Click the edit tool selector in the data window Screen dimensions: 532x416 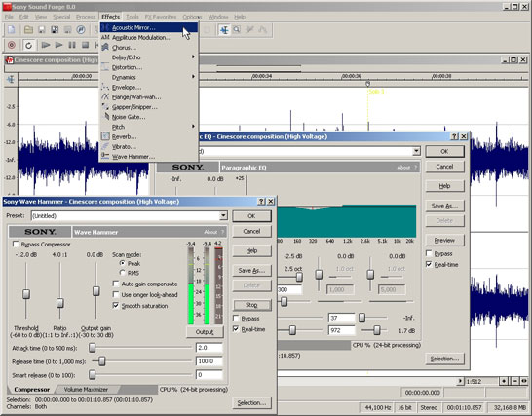pos(11,79)
